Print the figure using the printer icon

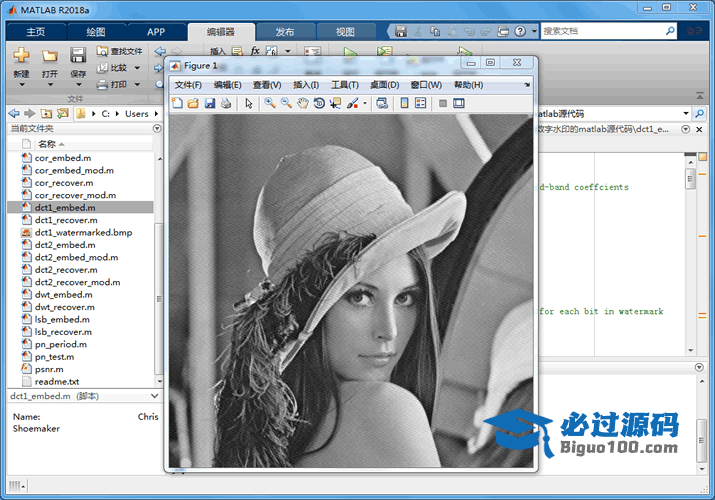coord(226,103)
